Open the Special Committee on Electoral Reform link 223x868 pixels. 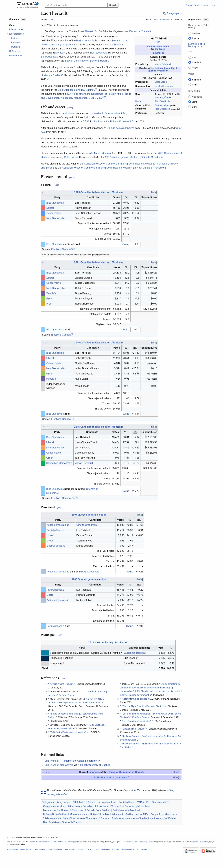pos(86,61)
